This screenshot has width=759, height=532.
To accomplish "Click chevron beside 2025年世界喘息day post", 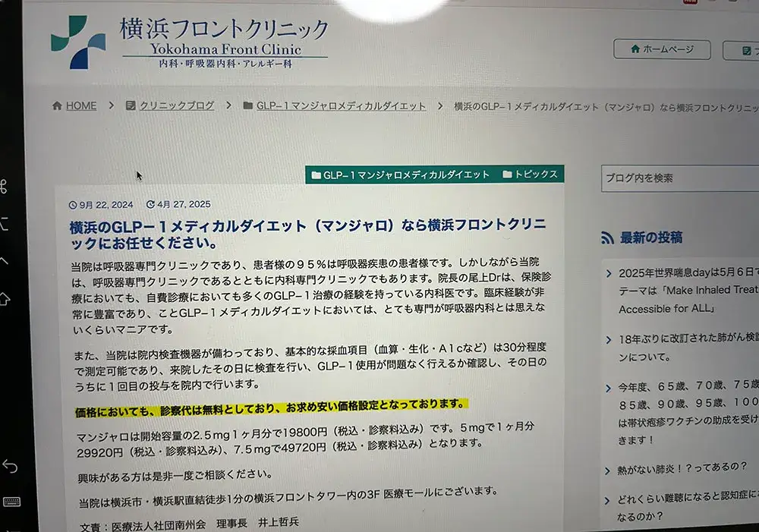I will click(x=609, y=273).
